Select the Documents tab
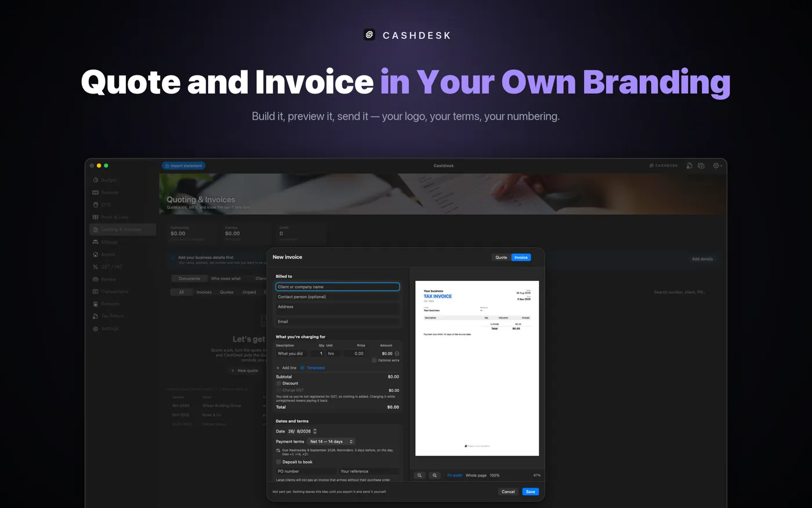This screenshot has width=812, height=508. [x=189, y=279]
